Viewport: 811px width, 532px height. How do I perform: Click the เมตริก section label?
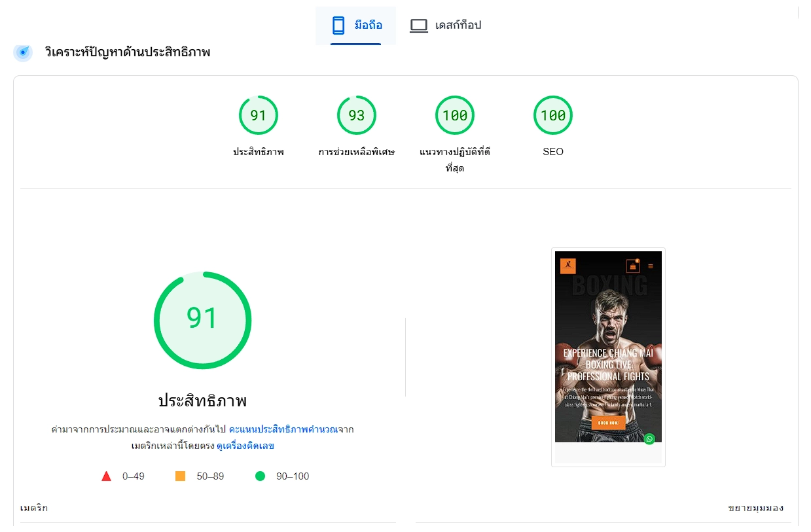click(x=34, y=508)
